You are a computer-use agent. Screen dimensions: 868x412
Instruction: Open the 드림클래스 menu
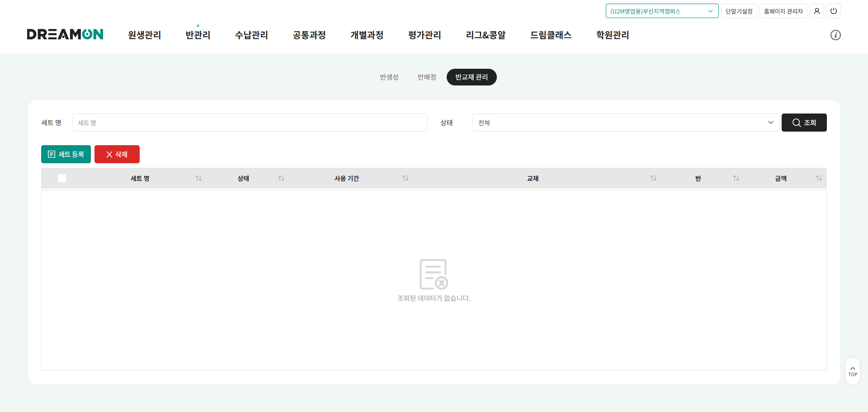pos(551,35)
